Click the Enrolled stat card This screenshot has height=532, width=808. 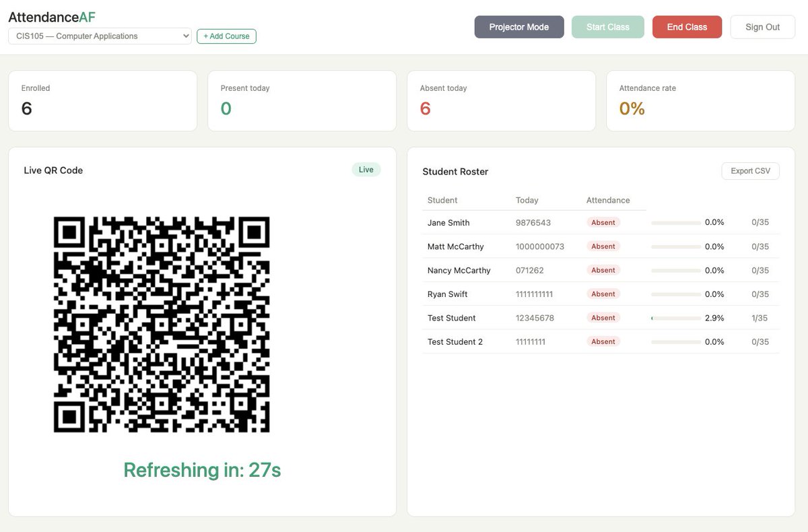click(102, 100)
